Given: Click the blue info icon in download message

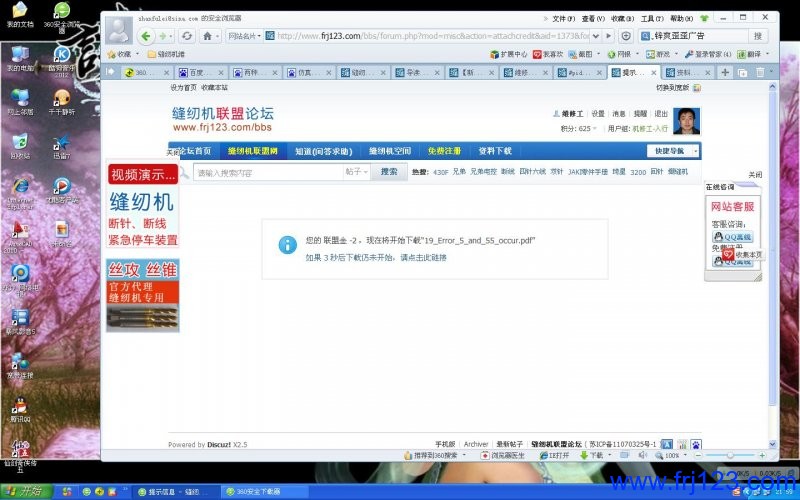Looking at the screenshot, I should 288,243.
